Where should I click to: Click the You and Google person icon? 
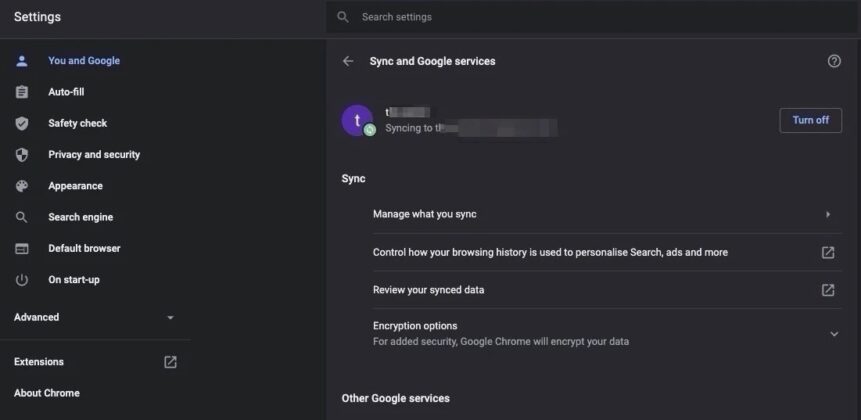pyautogui.click(x=21, y=61)
